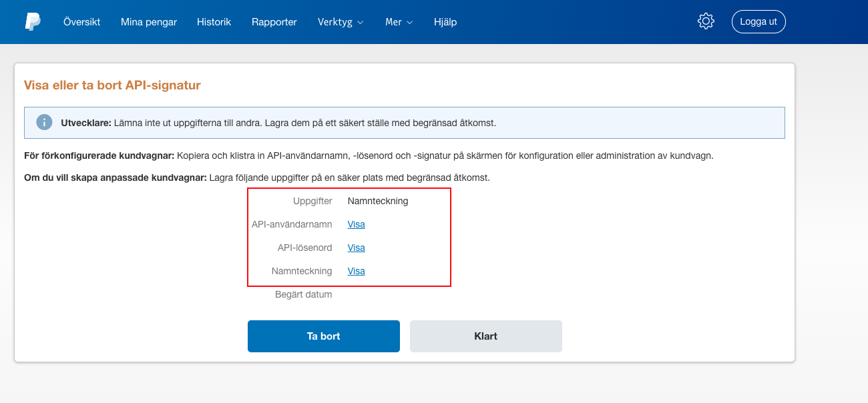This screenshot has width=868, height=403.
Task: Click the API-lösenord label
Action: pos(305,248)
